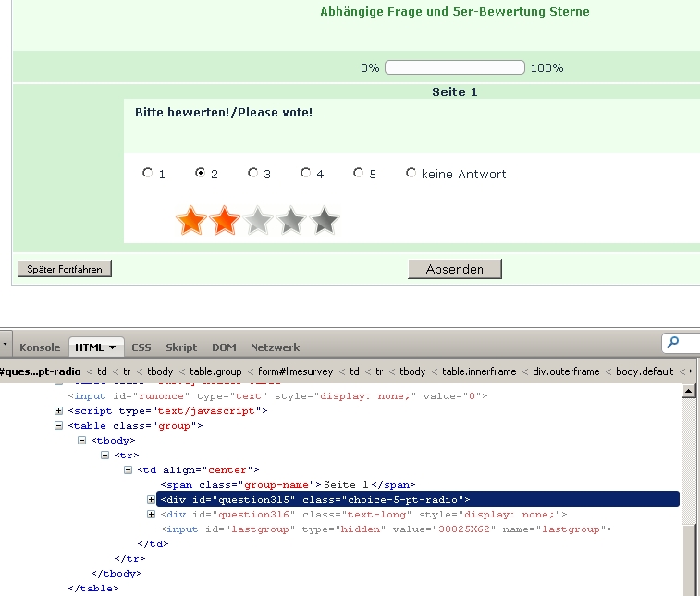Click the second orange rating star

pos(224,221)
